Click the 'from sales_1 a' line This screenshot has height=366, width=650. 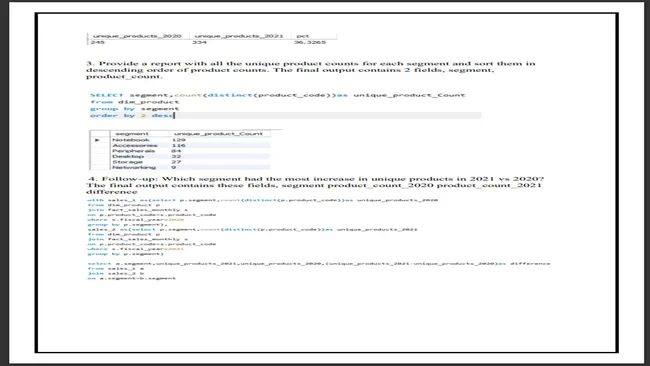(x=116, y=269)
